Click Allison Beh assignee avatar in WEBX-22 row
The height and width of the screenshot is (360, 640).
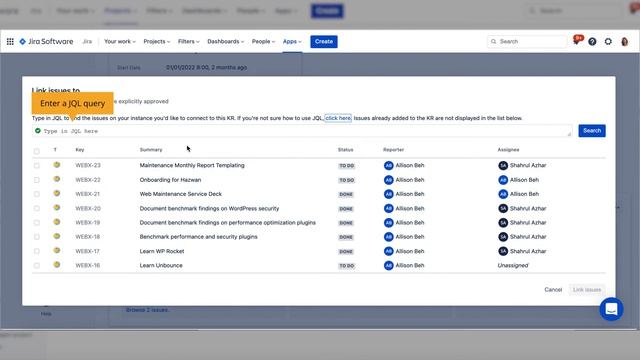tap(503, 180)
